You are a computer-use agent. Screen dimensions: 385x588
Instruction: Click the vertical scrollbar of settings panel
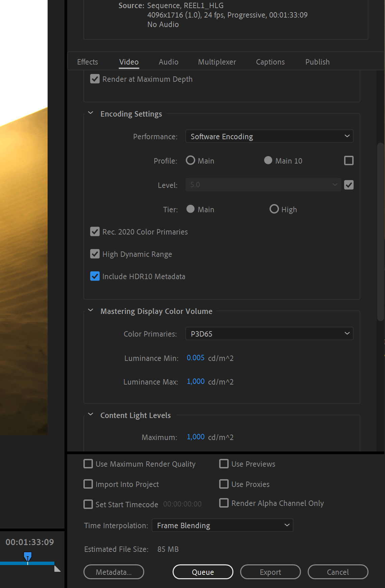(381, 231)
